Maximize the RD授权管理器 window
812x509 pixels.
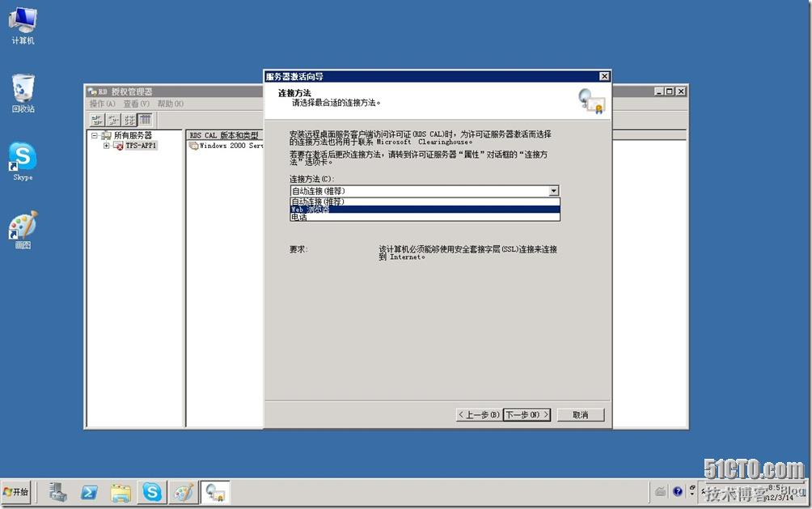(x=670, y=91)
